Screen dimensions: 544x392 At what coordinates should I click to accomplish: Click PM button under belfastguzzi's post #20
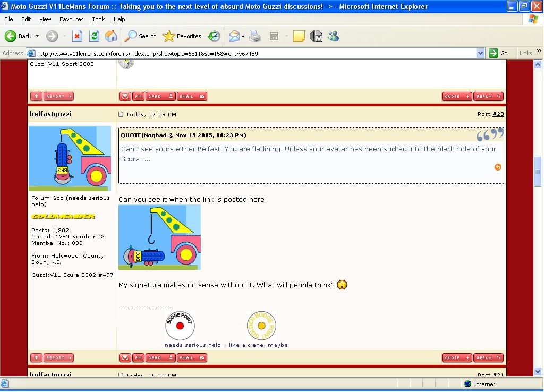point(139,357)
